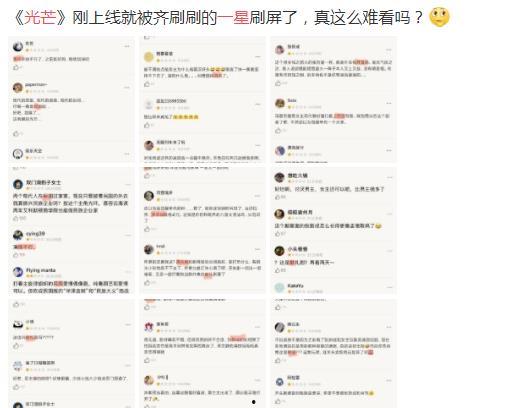The height and width of the screenshot is (408, 506).
Task: Click the two-star rating under Flying manta
Action: [35, 276]
